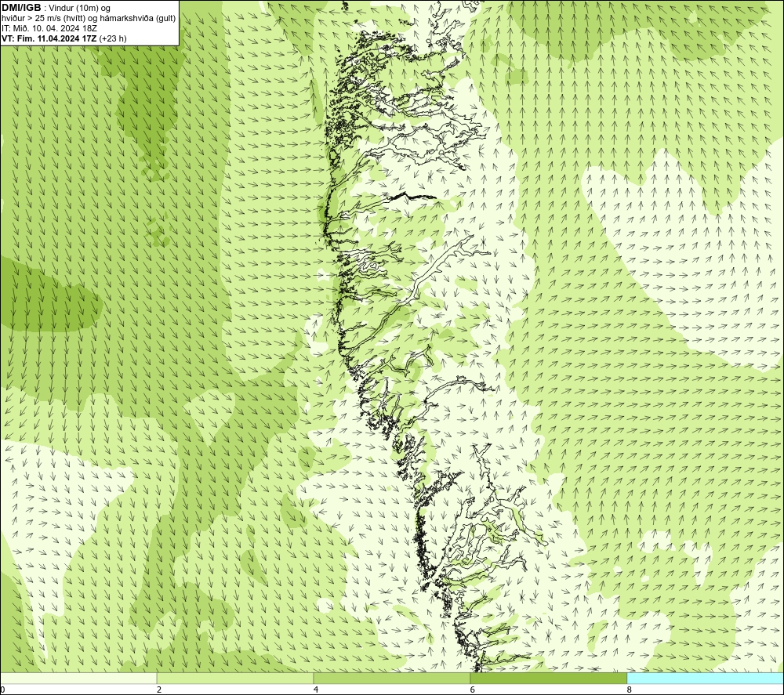The image size is (784, 695).
Task: Click the legend scale label '0'
Action: [2, 690]
